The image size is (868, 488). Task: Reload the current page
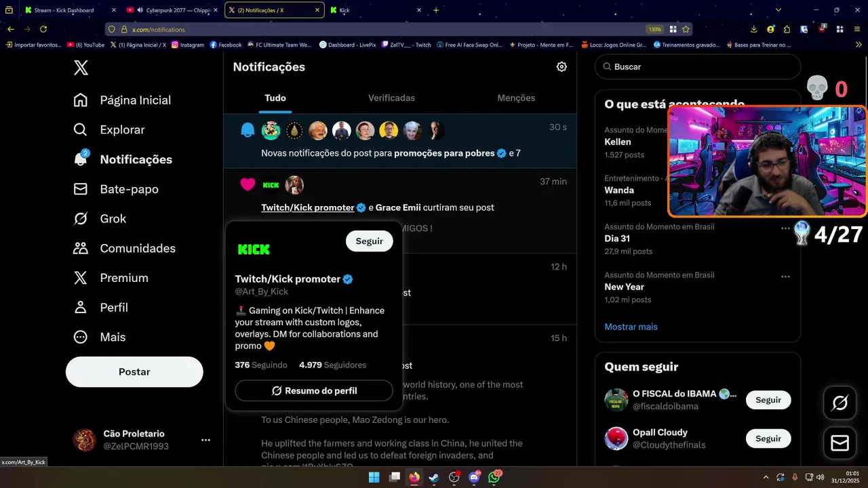(43, 29)
